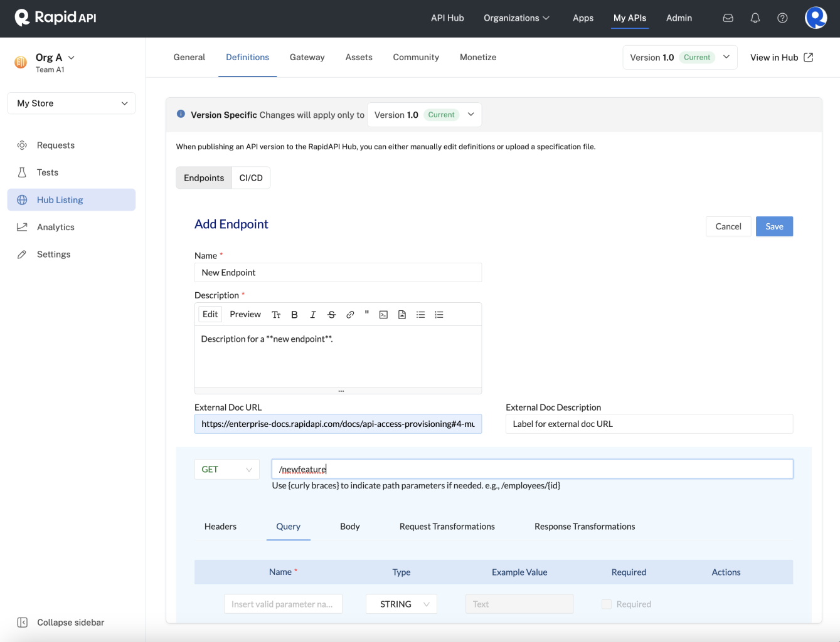Image resolution: width=840 pixels, height=642 pixels.
Task: Select the Endpoints toggle button
Action: [204, 177]
